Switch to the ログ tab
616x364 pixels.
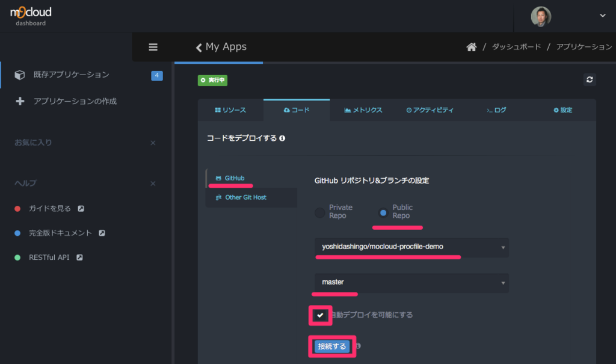tap(496, 110)
